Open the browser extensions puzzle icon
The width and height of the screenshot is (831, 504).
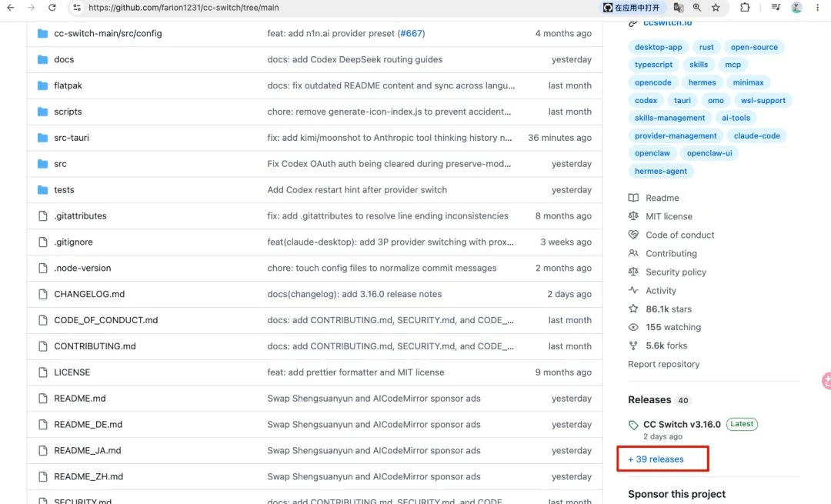pos(745,8)
